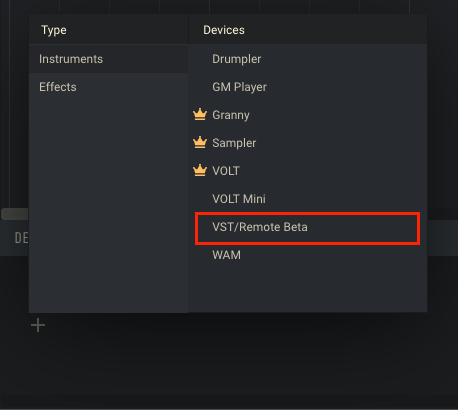This screenshot has width=458, height=410.
Task: Click the crown icon beside Granny
Action: click(x=200, y=114)
